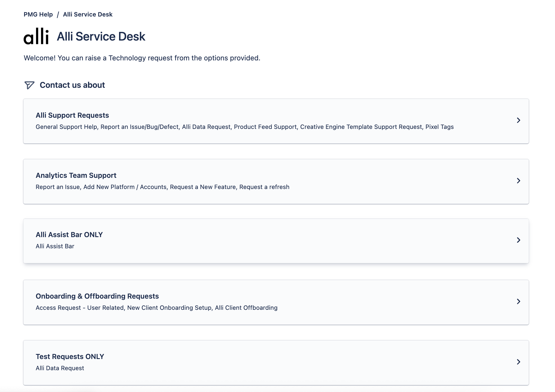Click the alli logo icon
This screenshot has height=392, width=555.
36,36
